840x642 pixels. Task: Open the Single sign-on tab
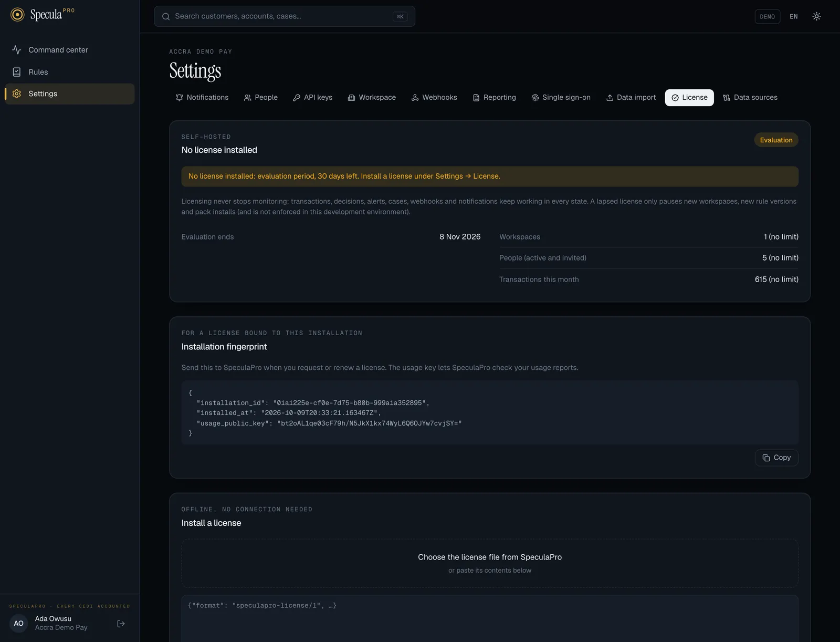[x=561, y=98]
